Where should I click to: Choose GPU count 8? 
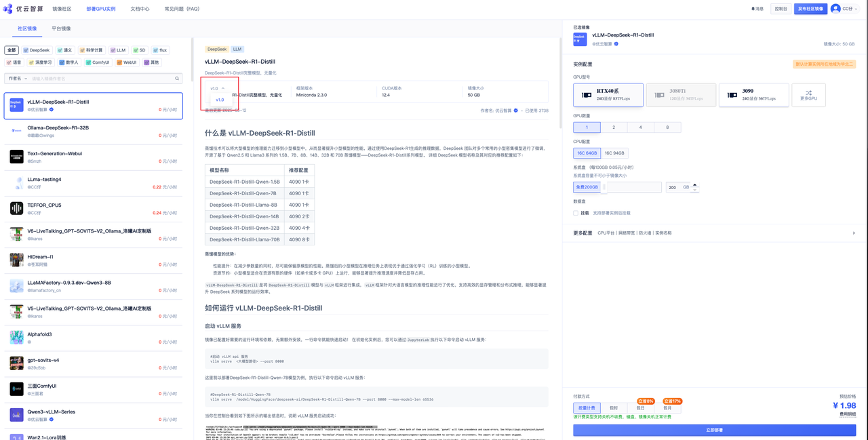coord(667,127)
